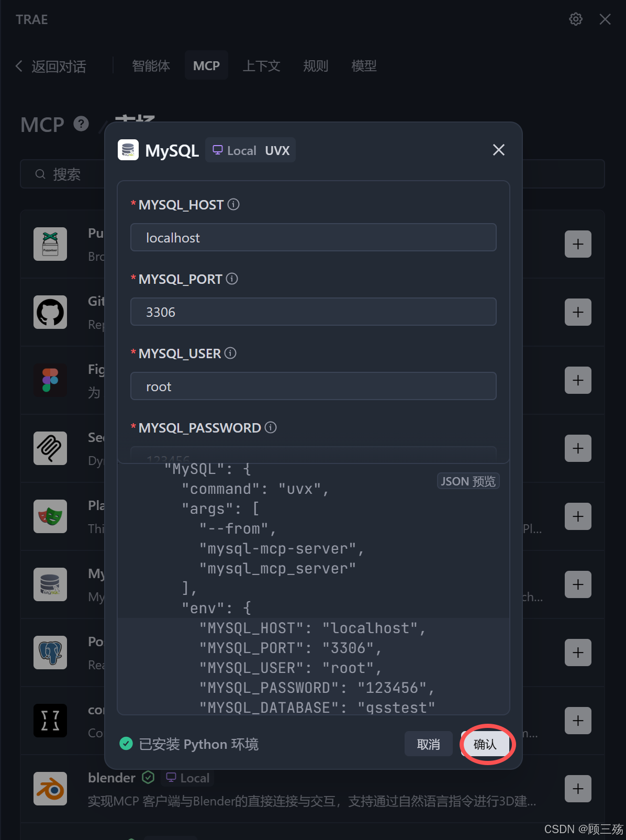Edit the MYSQL_HOST localhost field
The width and height of the screenshot is (626, 840).
(x=314, y=238)
